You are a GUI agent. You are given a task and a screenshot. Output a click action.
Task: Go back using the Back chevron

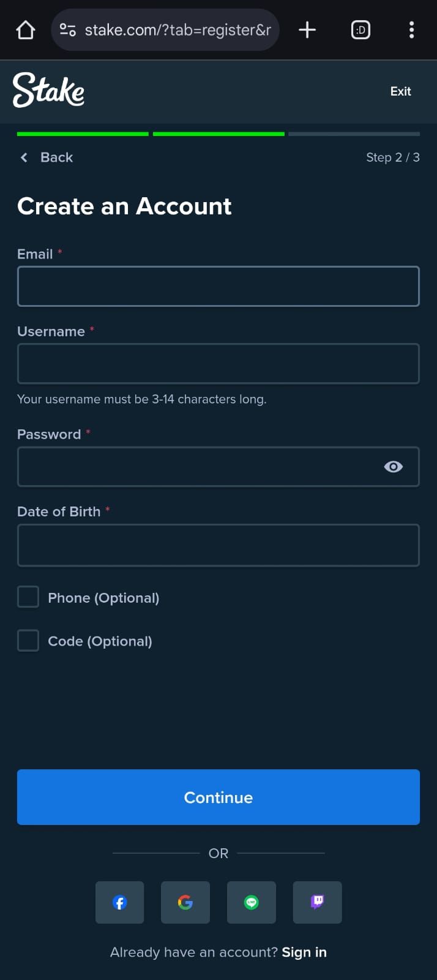coord(24,157)
